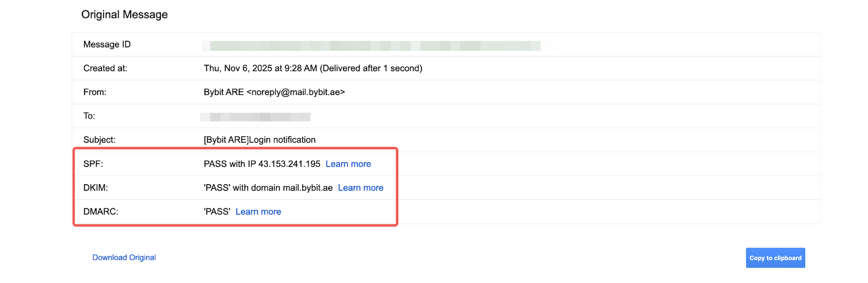Click the blurred Message ID value
The height and width of the screenshot is (283, 868).
(374, 46)
